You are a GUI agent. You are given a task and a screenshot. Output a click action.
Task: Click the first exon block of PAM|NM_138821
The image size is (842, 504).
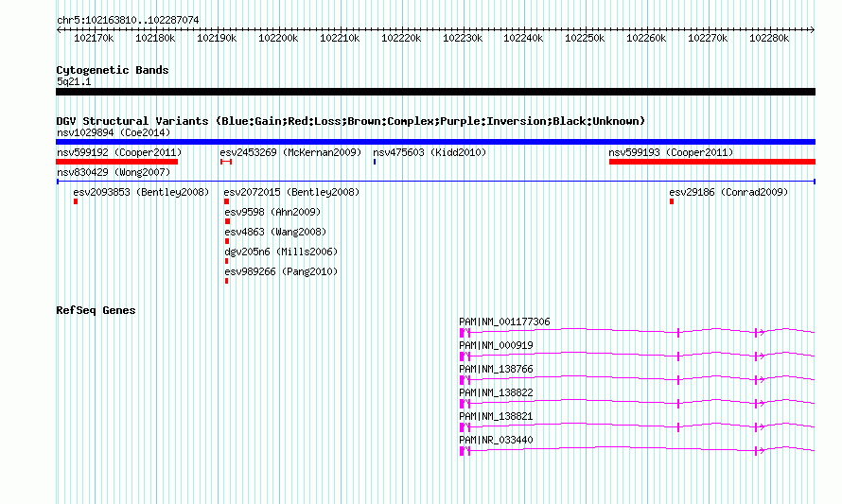(462, 427)
